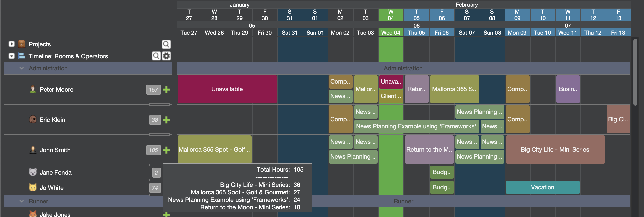Collapse the Timeline: Rooms & Operators section
The image size is (644, 217).
[x=12, y=56]
